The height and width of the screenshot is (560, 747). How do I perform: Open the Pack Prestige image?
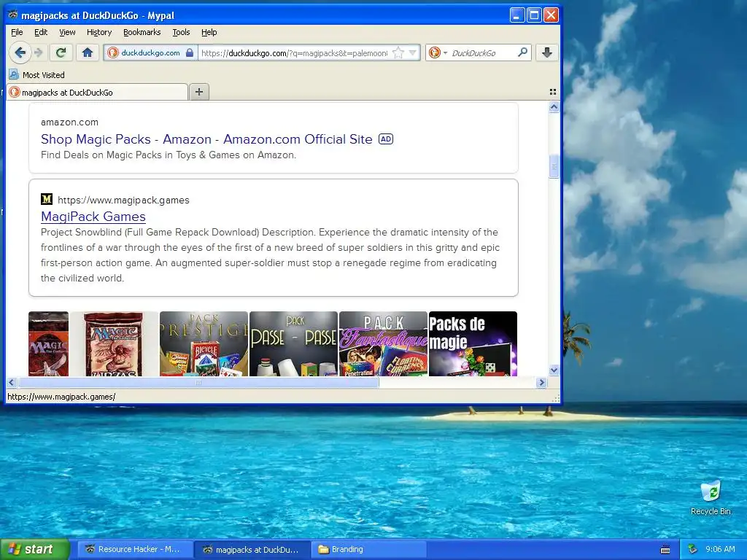coord(204,344)
